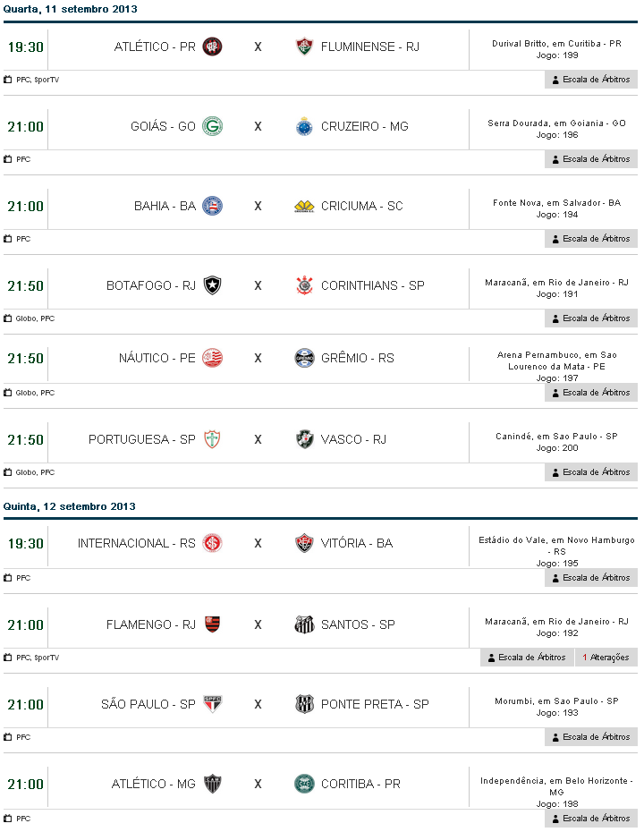Open Escala de Árbitros for Atlético-MG x Coritiba

(x=591, y=818)
